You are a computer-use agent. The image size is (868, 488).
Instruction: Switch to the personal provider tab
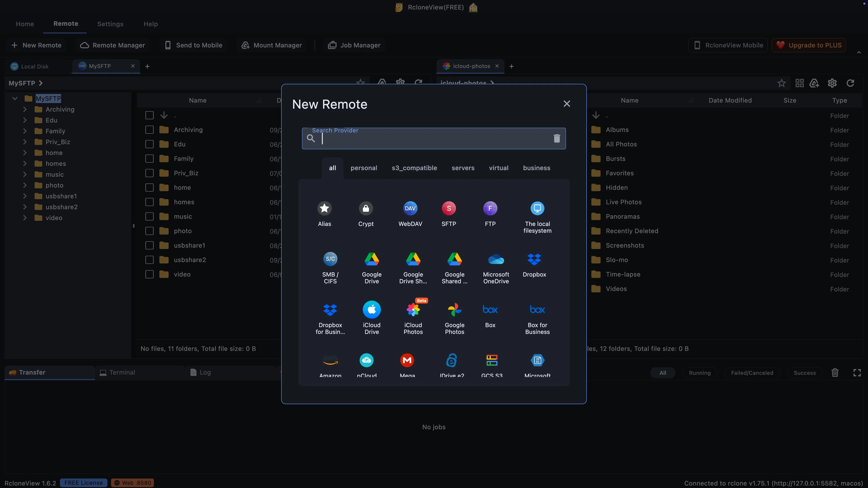pos(363,168)
